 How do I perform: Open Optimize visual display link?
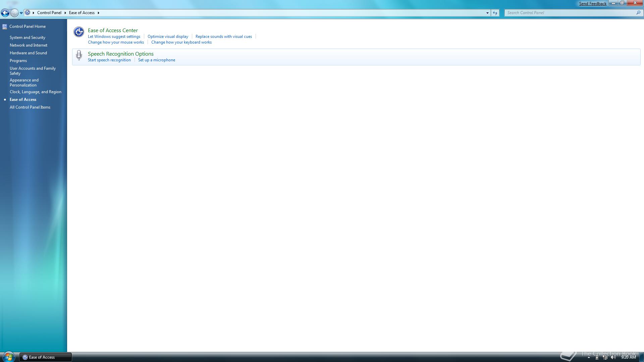click(x=168, y=37)
